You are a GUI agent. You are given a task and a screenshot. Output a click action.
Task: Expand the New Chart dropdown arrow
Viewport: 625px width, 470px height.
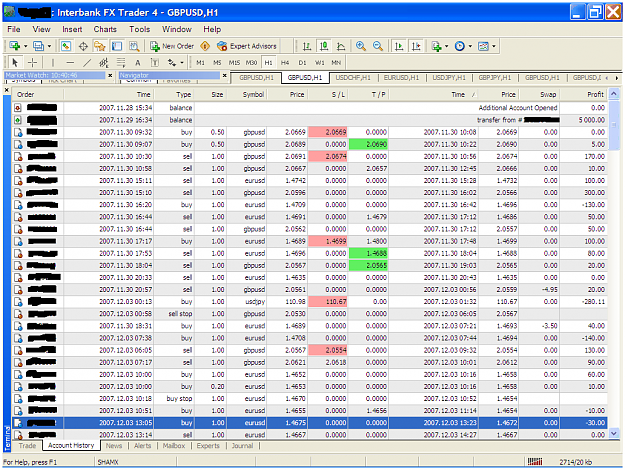pos(26,46)
